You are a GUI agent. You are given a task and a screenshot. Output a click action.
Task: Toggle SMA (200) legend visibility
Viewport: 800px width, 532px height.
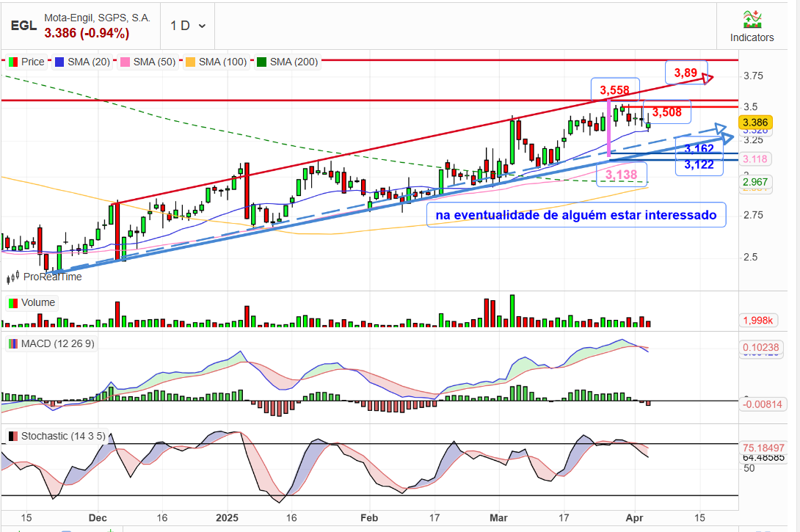pos(288,62)
